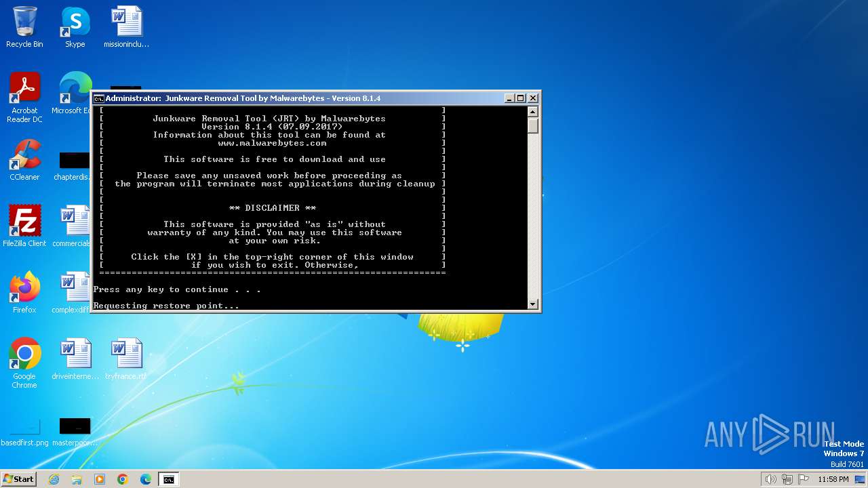The width and height of the screenshot is (868, 488).
Task: Select the Firefox desktop shortcut
Action: click(x=24, y=293)
